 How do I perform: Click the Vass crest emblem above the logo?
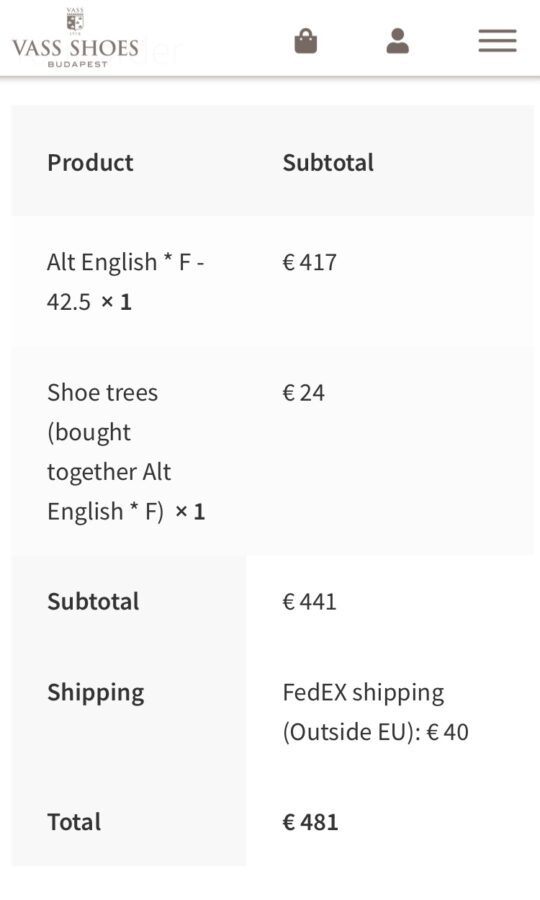click(75, 21)
